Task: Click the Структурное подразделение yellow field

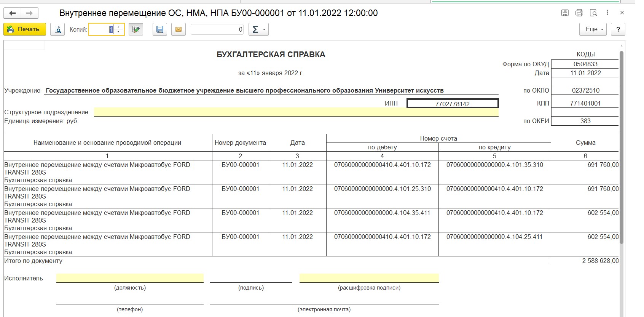Action: tap(296, 112)
